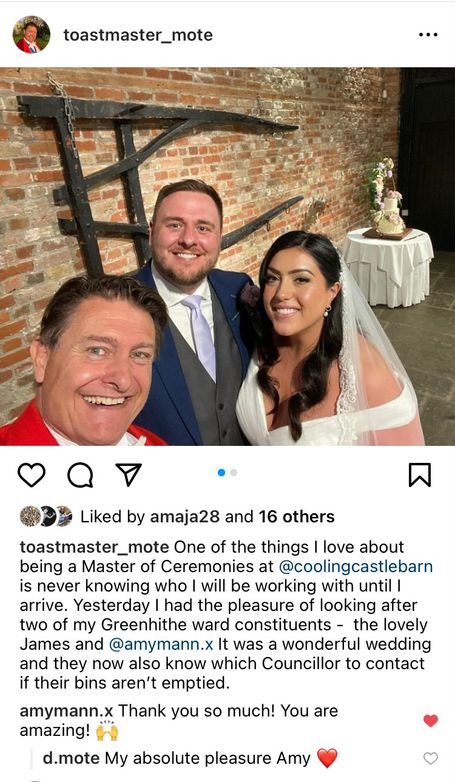The image size is (455, 782).
Task: Open @amymann.x mention in caption
Action: (161, 644)
